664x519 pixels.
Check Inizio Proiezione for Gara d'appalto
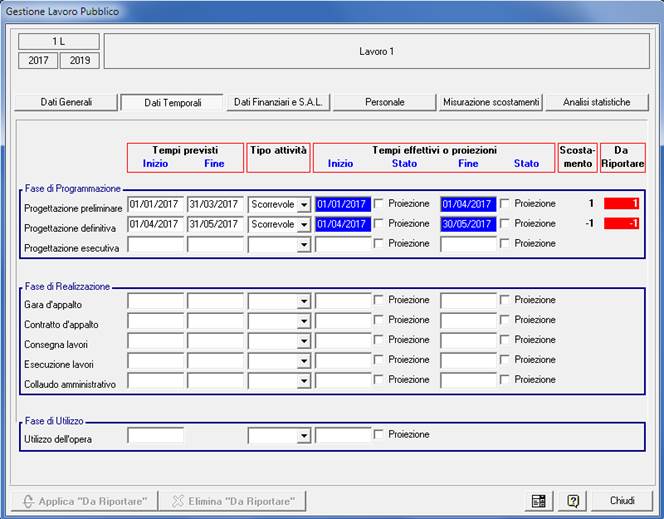379,300
